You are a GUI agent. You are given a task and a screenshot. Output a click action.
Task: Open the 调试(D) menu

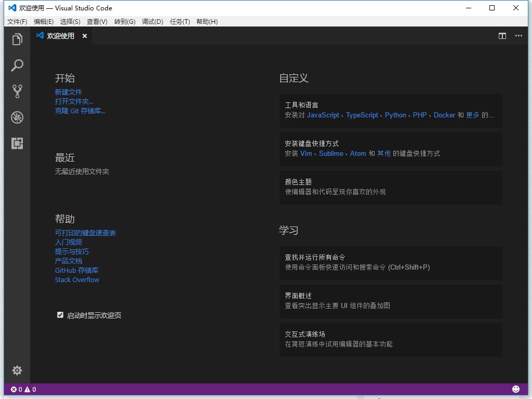(152, 21)
